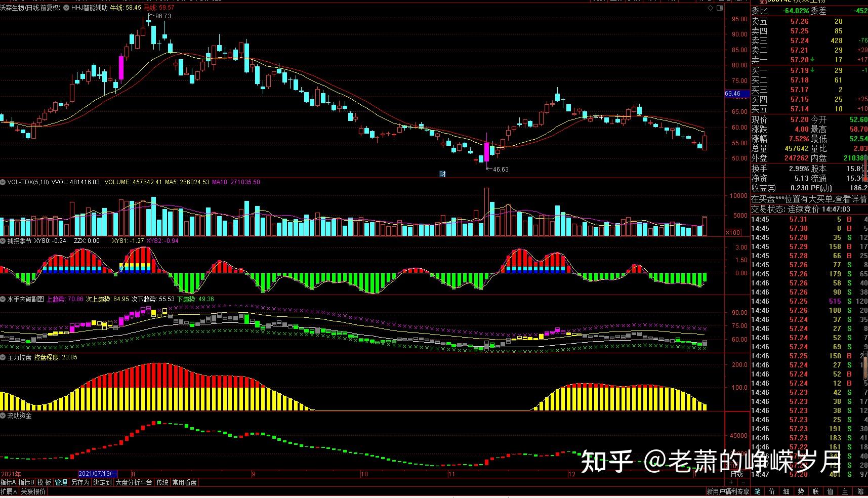Click the 交易状态: 连续竞价 status line
This screenshot has width=868, height=498.
click(800, 209)
